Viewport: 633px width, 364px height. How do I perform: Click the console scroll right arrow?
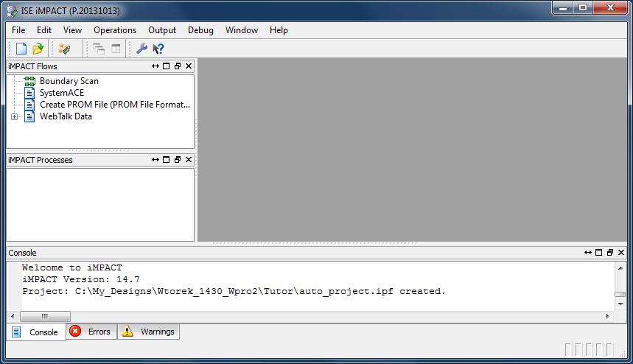(x=607, y=316)
